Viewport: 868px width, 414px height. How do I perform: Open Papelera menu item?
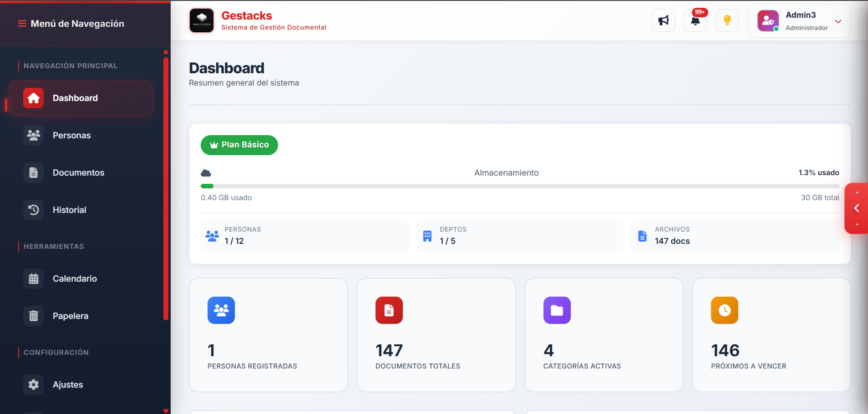81,316
